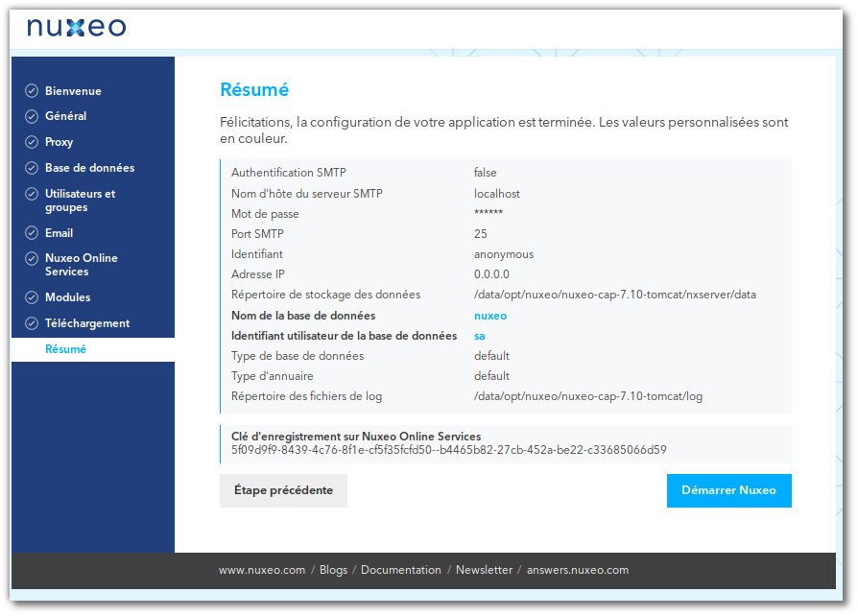This screenshot has width=858, height=616.
Task: Click checkmark icon beside Base de données
Action: coord(32,168)
